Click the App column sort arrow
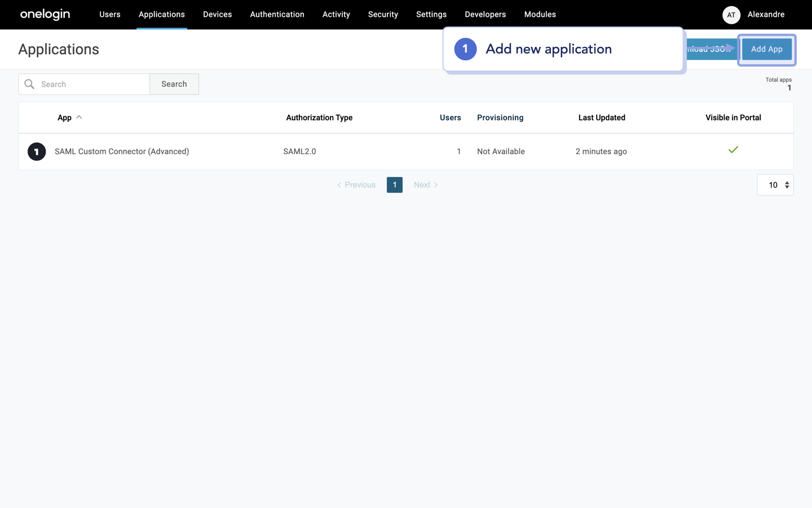The width and height of the screenshot is (812, 508). coord(78,117)
